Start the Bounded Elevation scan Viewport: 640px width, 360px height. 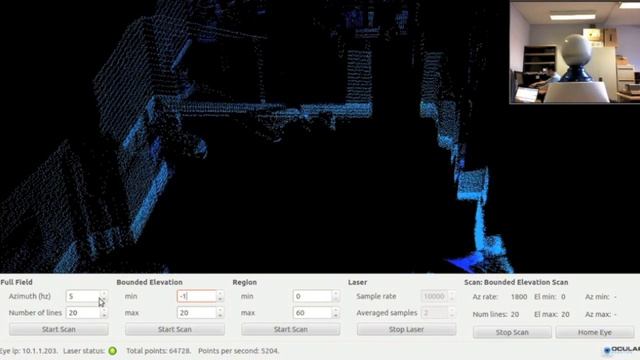(175, 329)
